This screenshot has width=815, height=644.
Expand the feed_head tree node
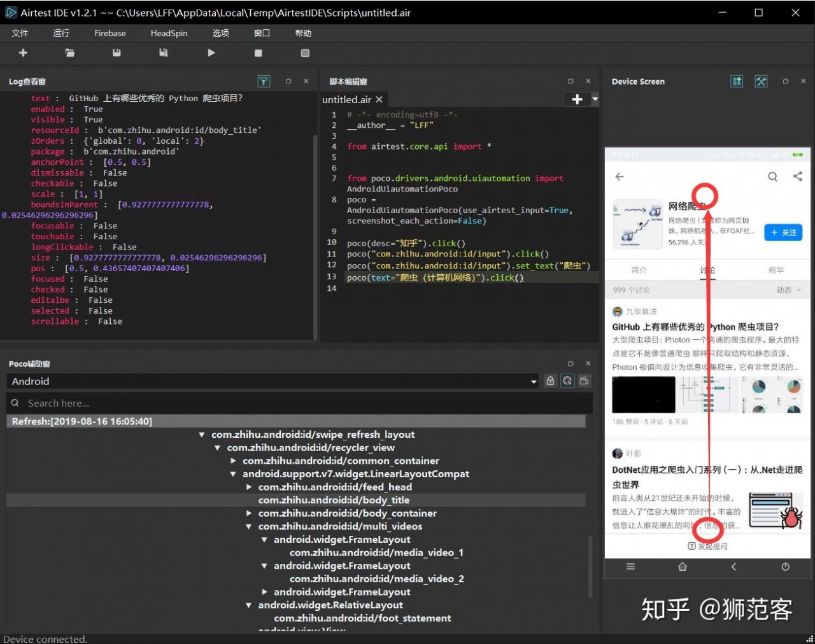tap(249, 487)
